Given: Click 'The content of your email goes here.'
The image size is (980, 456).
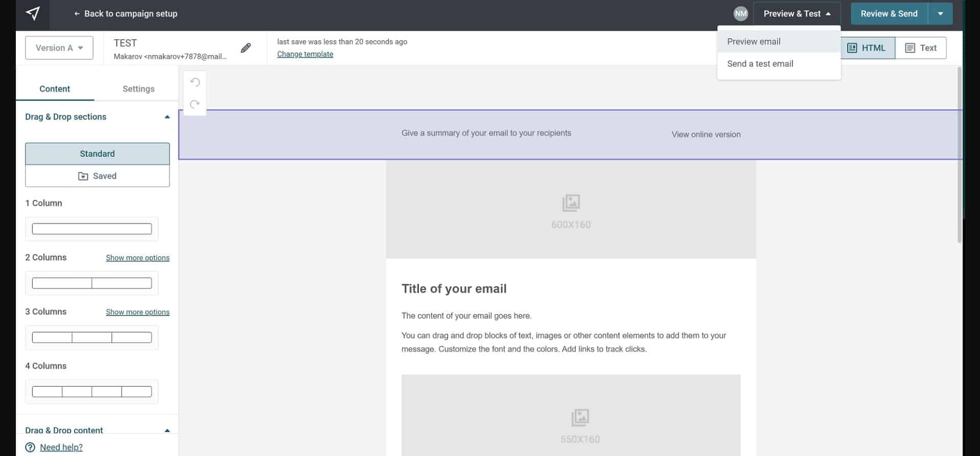Looking at the screenshot, I should pyautogui.click(x=466, y=316).
